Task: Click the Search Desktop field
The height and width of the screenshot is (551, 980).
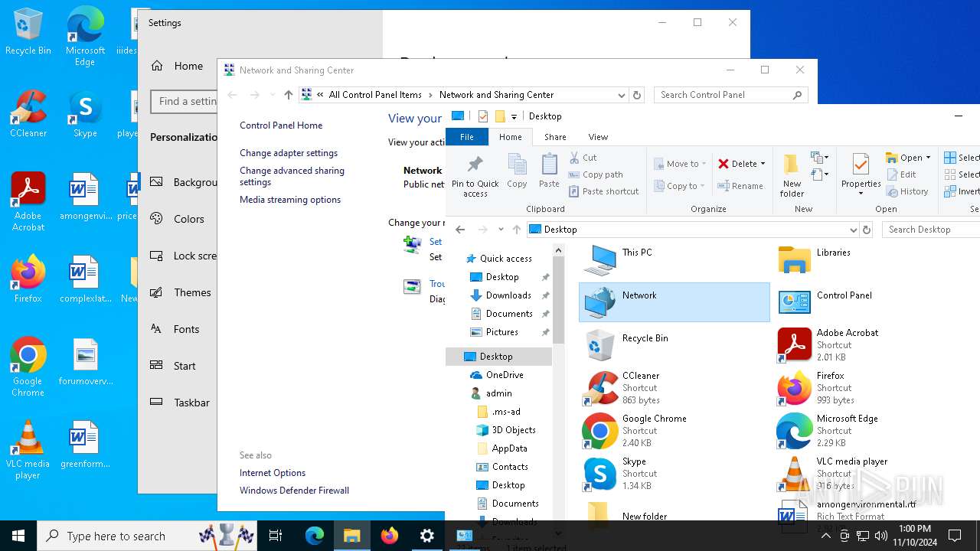Action: click(931, 230)
